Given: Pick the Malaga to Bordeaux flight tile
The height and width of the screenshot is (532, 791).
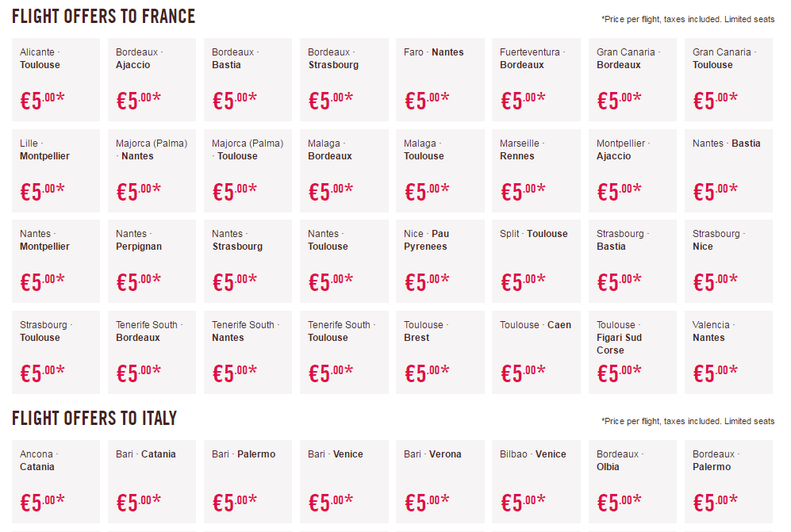Looking at the screenshot, I should pyautogui.click(x=344, y=170).
